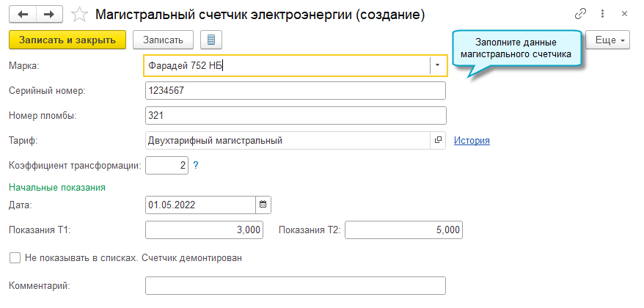
Task: Click the Показания Т2 field
Action: click(x=403, y=230)
